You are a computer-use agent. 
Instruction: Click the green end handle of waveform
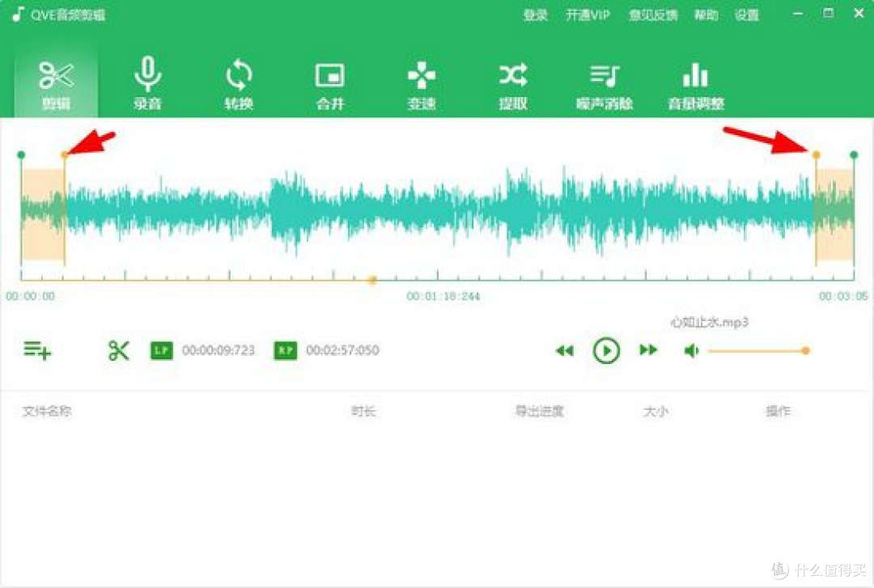click(854, 155)
